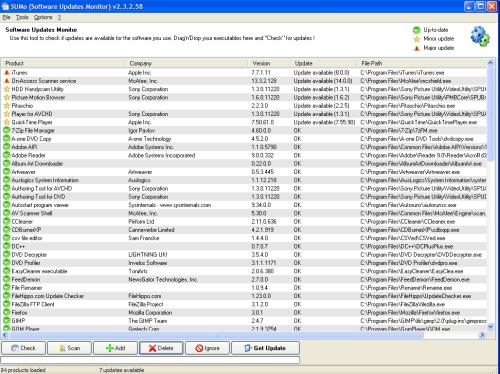Click the Delete button
Image resolution: width=500 pixels, height=374 pixels.
click(x=161, y=348)
